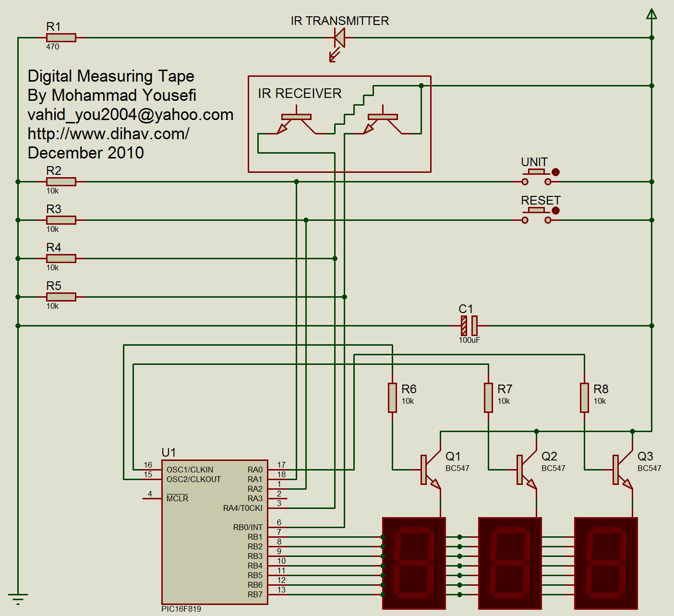Click the 100uF capacitor value

(469, 340)
